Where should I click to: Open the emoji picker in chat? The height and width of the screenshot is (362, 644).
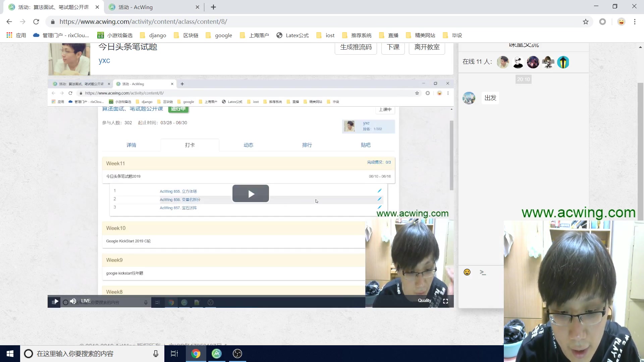coord(467,272)
